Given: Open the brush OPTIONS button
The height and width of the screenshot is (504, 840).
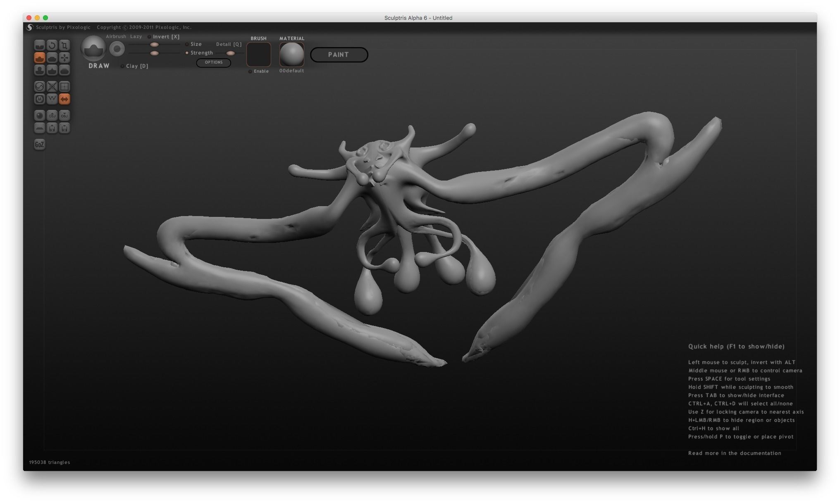Looking at the screenshot, I should click(x=214, y=62).
